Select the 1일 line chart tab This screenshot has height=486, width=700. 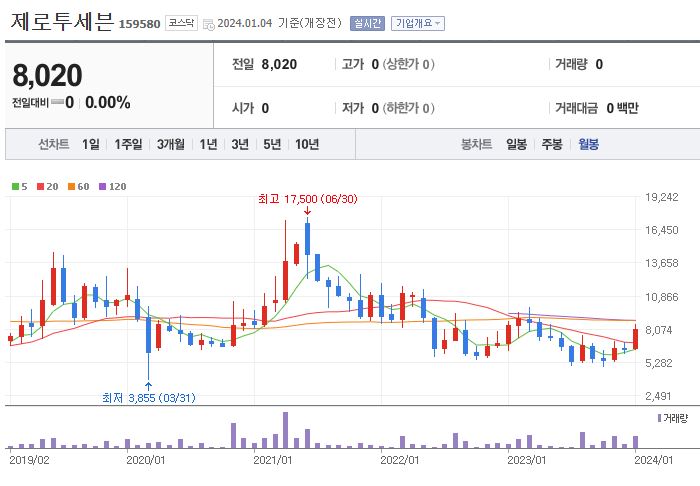pos(91,144)
